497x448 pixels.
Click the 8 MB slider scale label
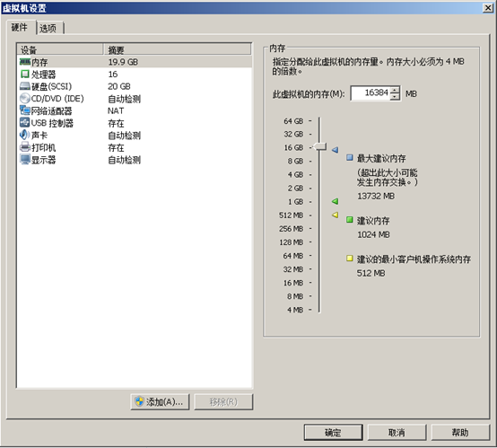point(295,296)
